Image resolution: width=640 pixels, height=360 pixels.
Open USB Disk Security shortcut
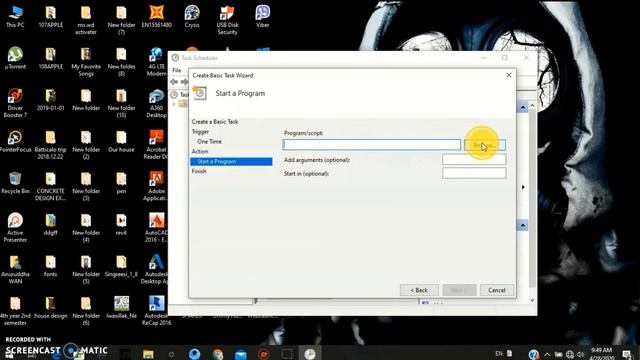click(227, 20)
